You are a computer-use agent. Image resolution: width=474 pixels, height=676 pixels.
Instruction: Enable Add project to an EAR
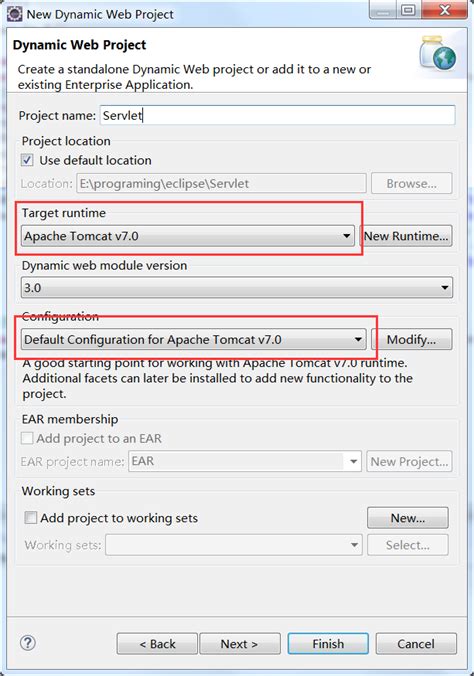[27, 438]
